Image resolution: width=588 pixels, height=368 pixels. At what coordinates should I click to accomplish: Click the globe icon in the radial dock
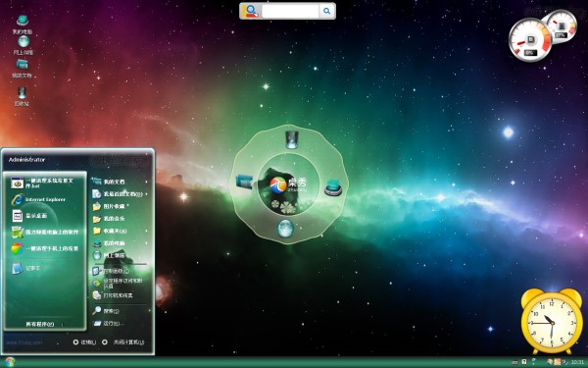point(285,229)
